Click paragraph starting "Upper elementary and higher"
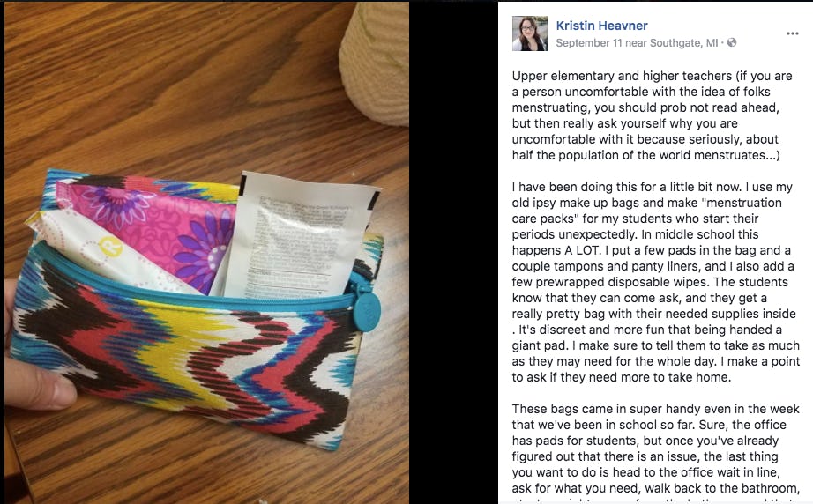Image resolution: width=813 pixels, height=504 pixels. pos(653,115)
